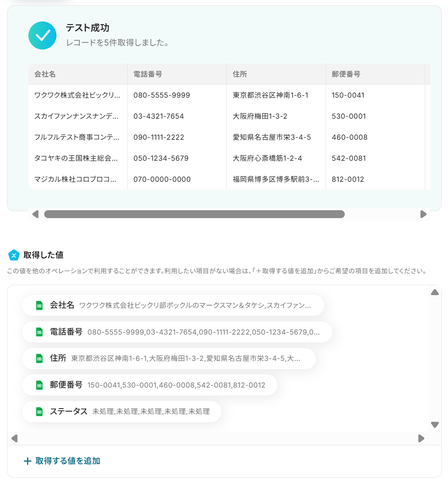Click phone number 03-4321-7654 cell

click(x=177, y=116)
